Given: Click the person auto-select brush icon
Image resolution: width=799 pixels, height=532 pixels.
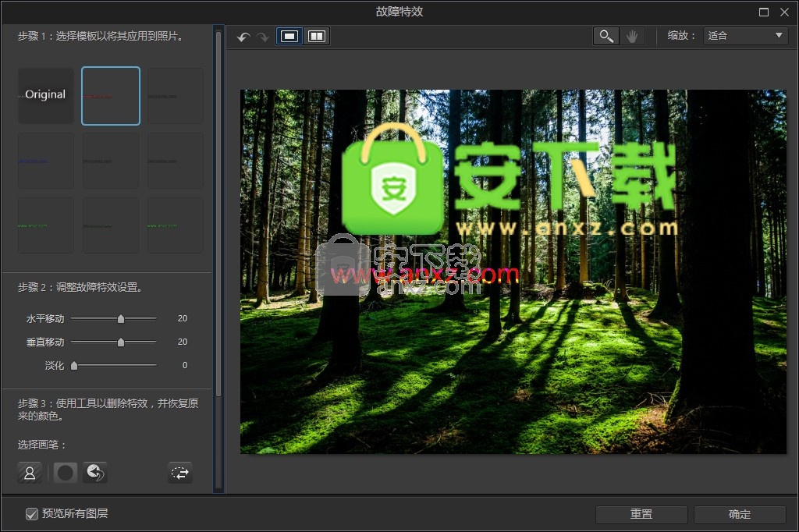Looking at the screenshot, I should (x=30, y=473).
